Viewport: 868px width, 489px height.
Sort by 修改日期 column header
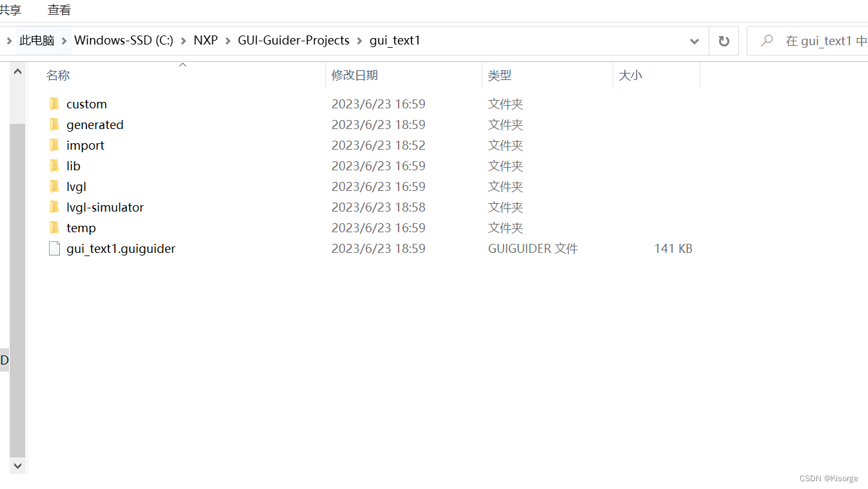pos(355,75)
